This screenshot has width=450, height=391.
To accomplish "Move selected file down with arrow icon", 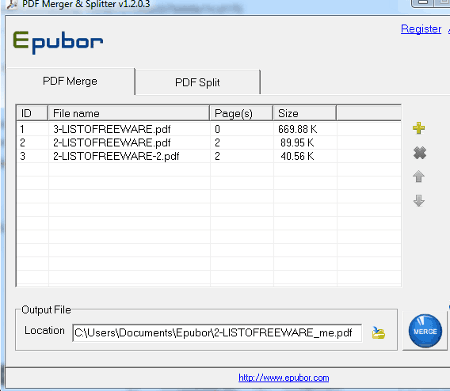I will click(419, 201).
